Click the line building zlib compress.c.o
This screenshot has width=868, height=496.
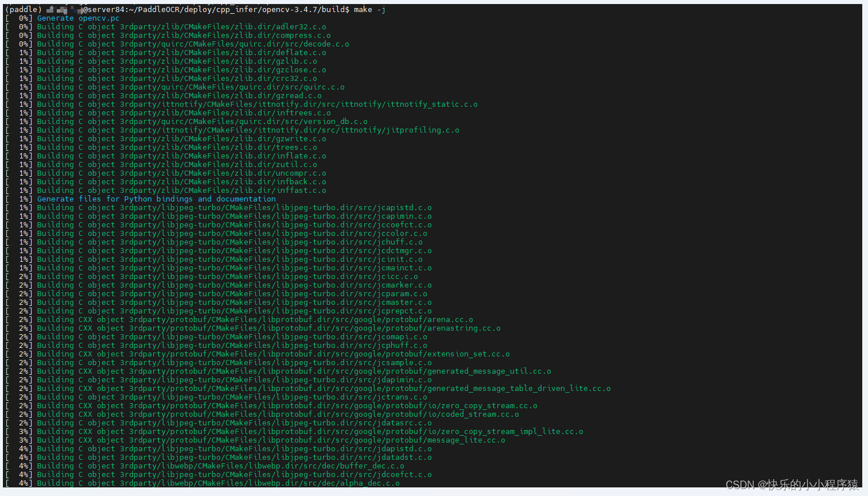168,35
